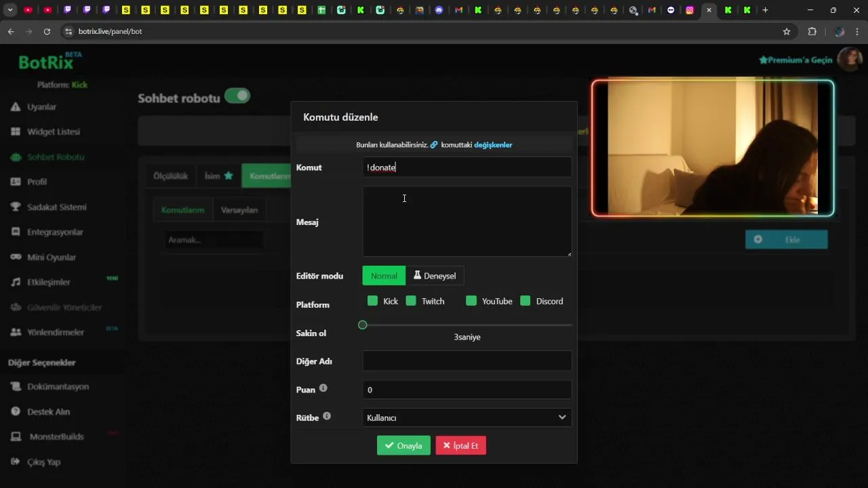Click the Komutu düzenle dialog title
The width and height of the screenshot is (868, 488).
coord(340,117)
